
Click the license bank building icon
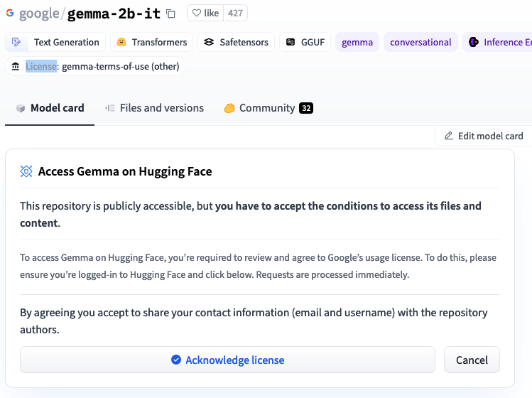16,66
